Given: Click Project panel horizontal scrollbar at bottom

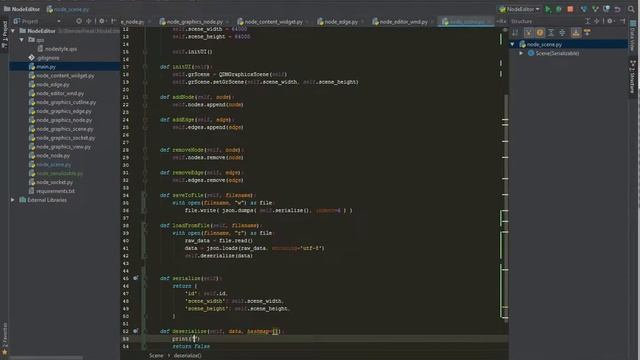Looking at the screenshot, I should click(47, 358).
